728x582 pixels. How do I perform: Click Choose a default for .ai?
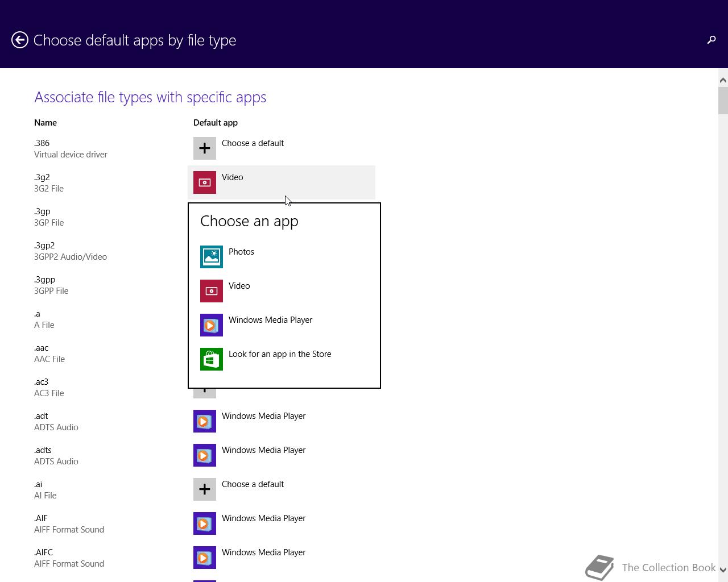282,489
